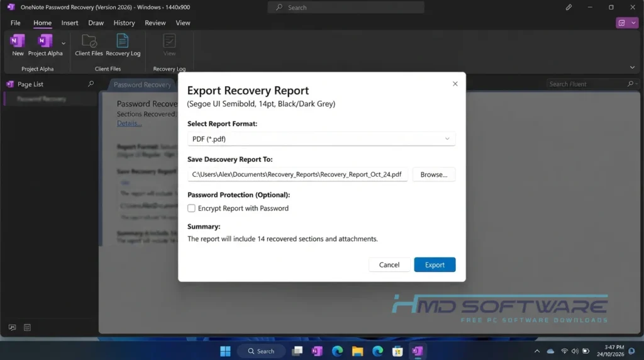
Task: Open the Client Files folder icon
Action: point(89,41)
